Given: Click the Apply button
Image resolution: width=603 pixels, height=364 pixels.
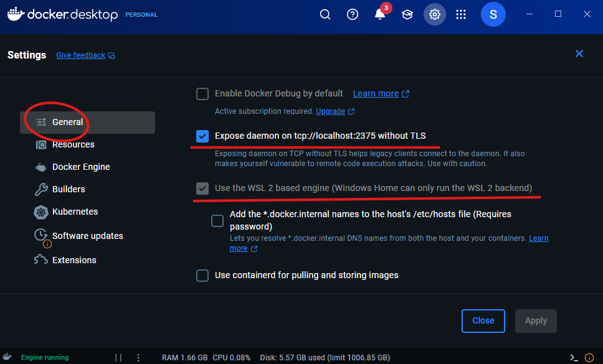Looking at the screenshot, I should tap(536, 321).
